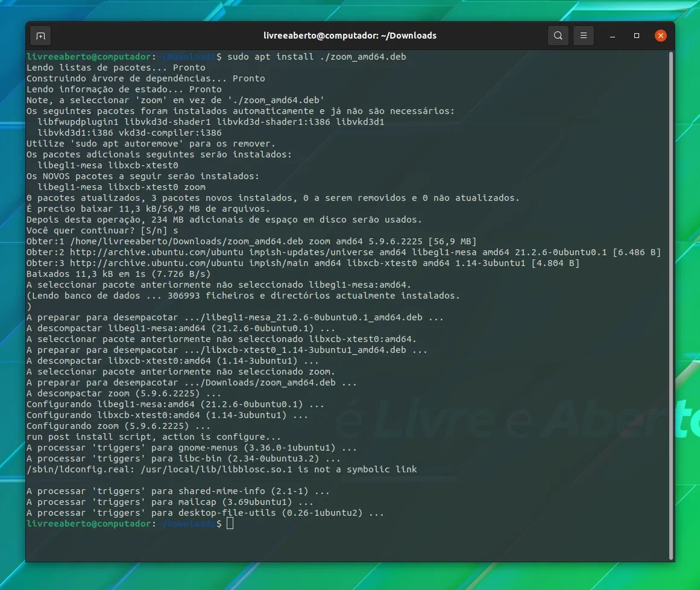Open the hamburger menu
This screenshot has width=700, height=590.
pyautogui.click(x=584, y=36)
